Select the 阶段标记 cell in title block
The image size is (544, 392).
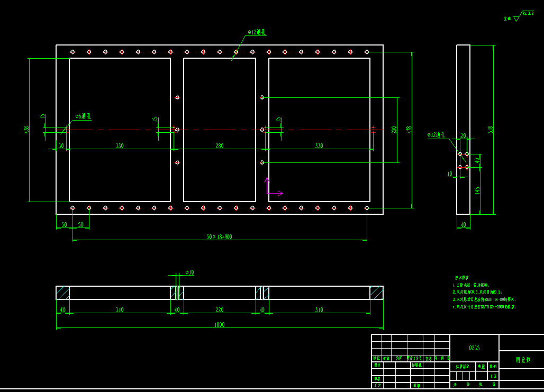coord(463,366)
